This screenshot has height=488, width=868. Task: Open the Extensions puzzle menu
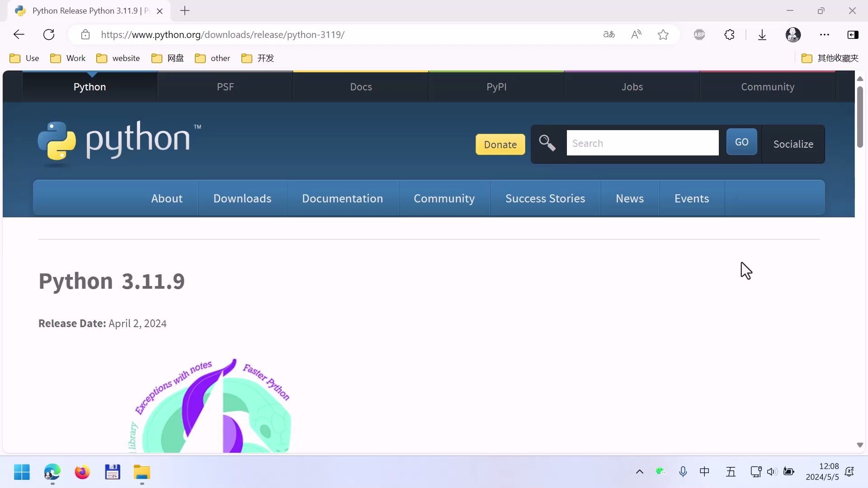click(730, 34)
